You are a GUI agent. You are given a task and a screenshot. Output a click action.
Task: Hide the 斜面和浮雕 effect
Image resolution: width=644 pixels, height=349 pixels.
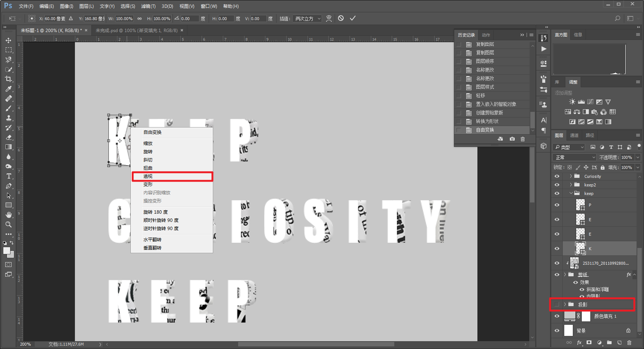tap(582, 290)
